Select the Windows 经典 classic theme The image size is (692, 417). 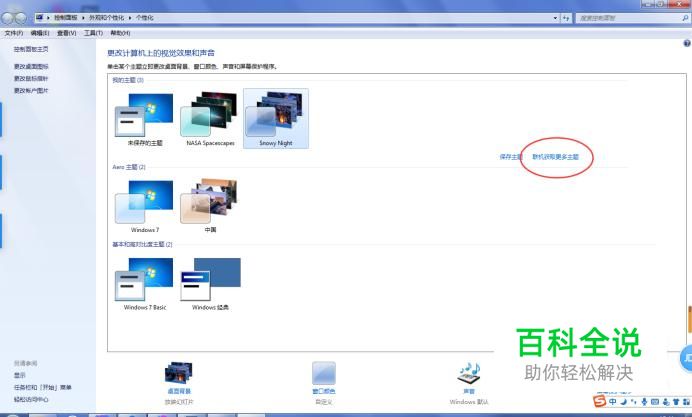point(210,283)
